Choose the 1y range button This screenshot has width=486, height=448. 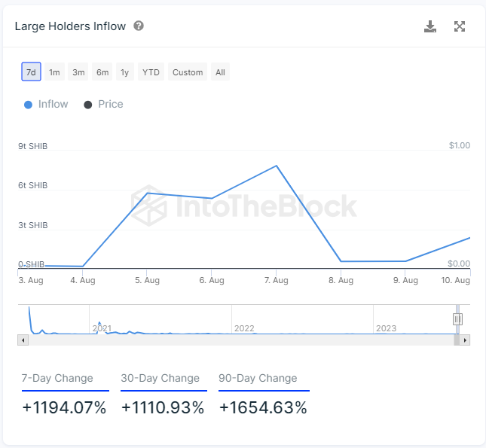125,72
